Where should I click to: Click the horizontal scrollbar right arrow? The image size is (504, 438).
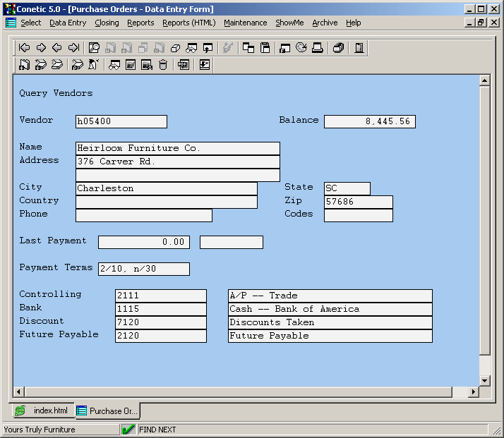[474, 391]
